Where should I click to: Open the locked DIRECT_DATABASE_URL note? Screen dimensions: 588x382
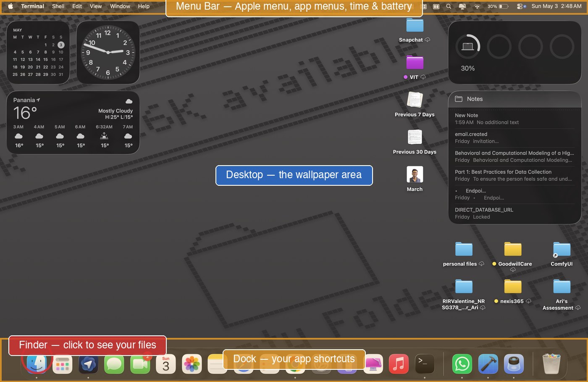pyautogui.click(x=514, y=213)
